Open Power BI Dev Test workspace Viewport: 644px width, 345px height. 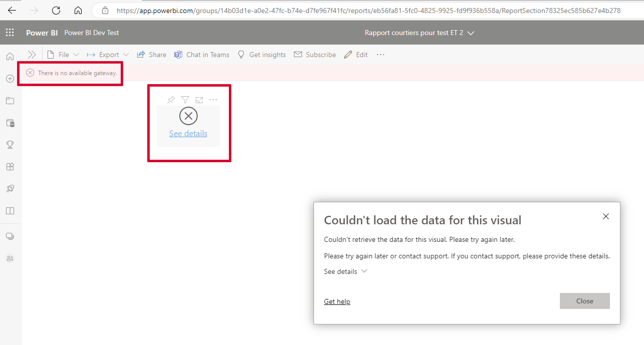coord(92,33)
